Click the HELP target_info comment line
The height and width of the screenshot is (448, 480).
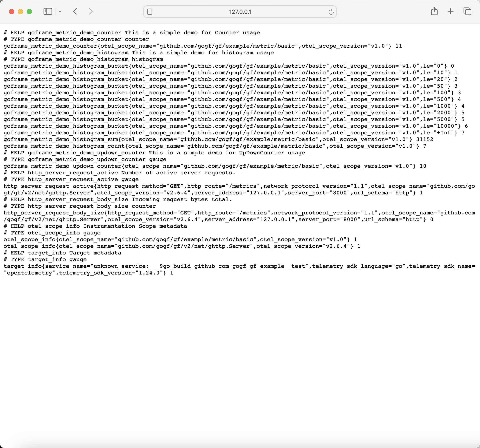click(62, 253)
